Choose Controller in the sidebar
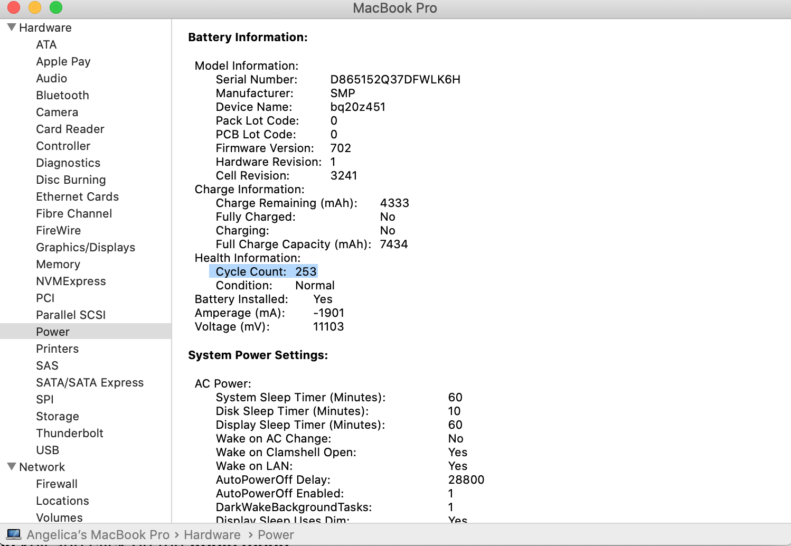This screenshot has width=791, height=546. pyautogui.click(x=63, y=146)
